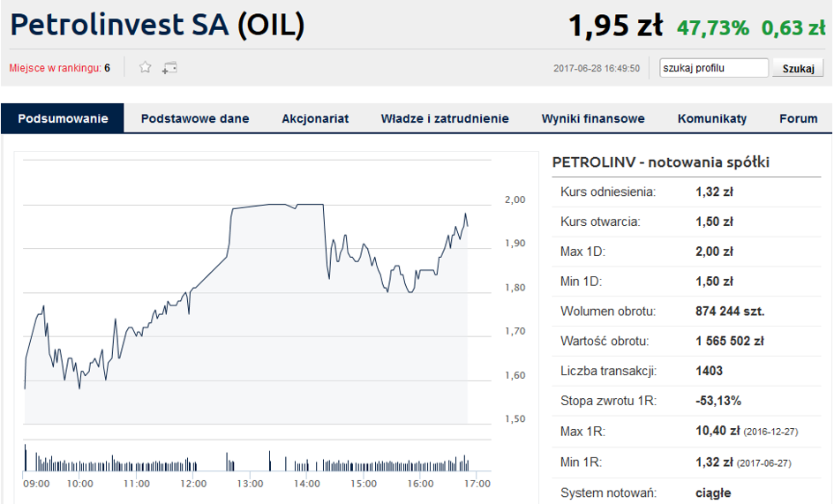Image resolution: width=834 pixels, height=504 pixels.
Task: Click the System notowań value ciągłe
Action: click(x=713, y=493)
